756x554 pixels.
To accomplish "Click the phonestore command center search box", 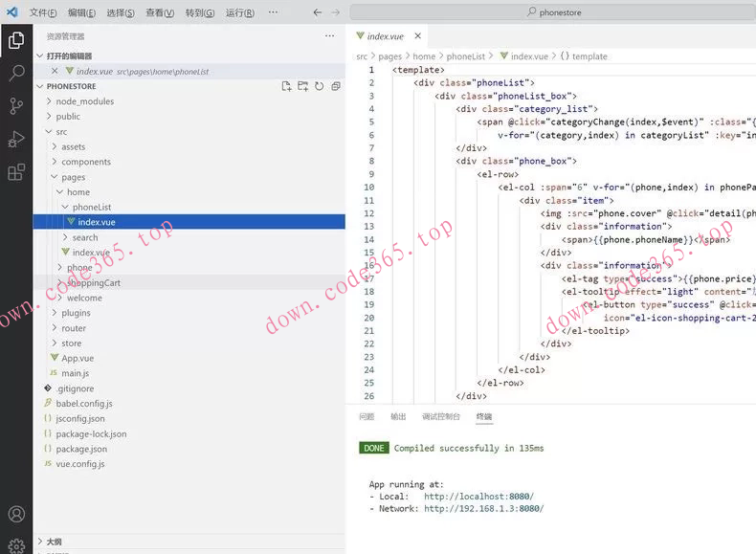I will [x=553, y=12].
